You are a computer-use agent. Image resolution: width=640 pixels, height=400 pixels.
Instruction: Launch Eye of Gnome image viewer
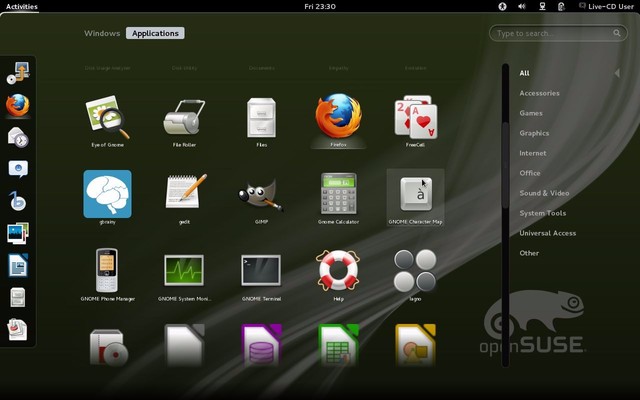click(x=107, y=120)
